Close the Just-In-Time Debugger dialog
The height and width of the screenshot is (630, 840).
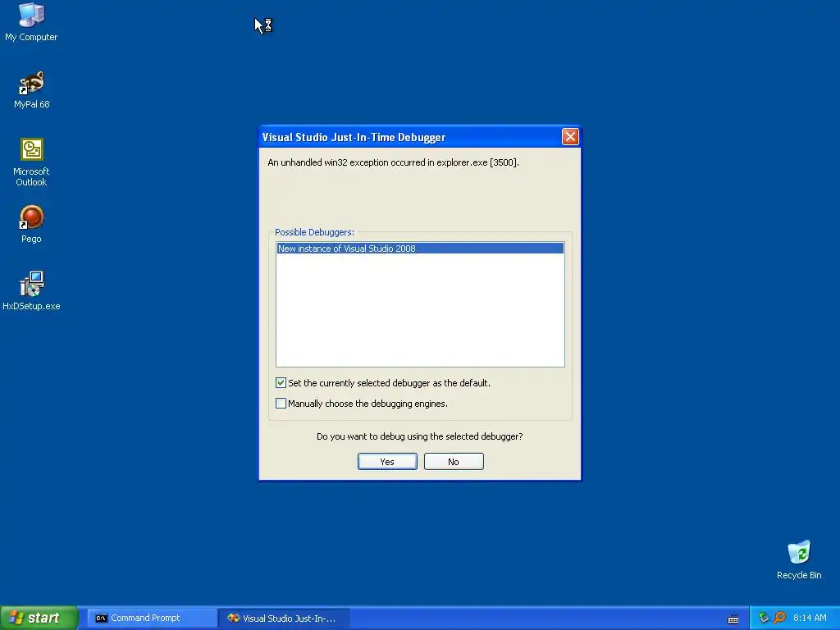pyautogui.click(x=570, y=137)
